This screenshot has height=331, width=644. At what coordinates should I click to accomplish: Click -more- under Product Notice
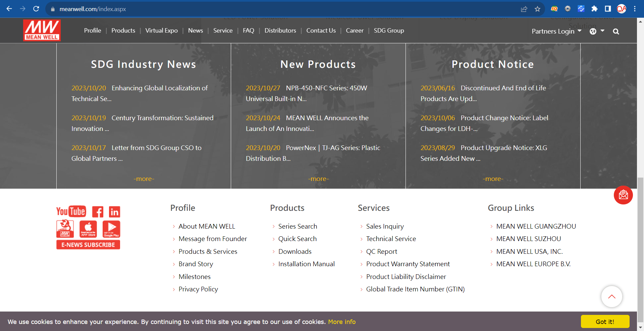point(493,179)
